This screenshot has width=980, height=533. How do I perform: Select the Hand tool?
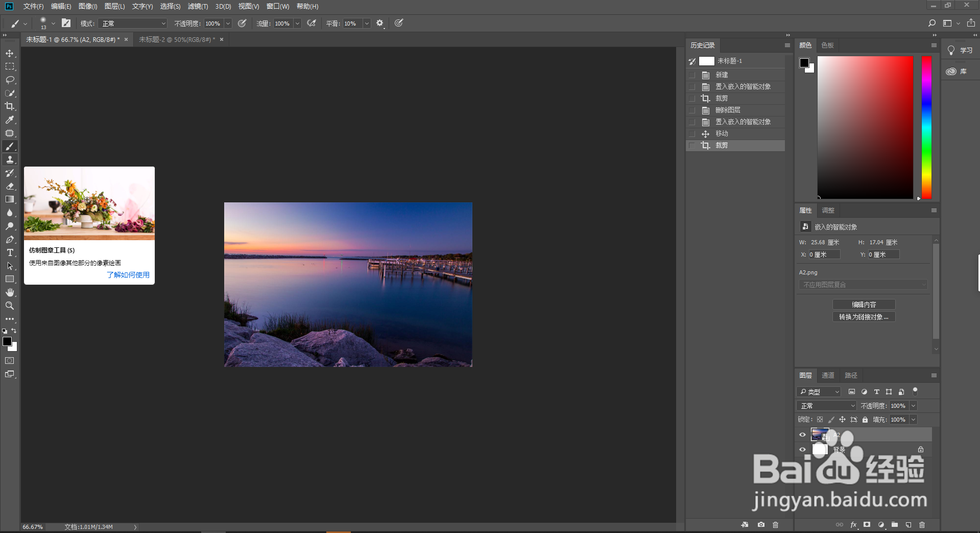pyautogui.click(x=10, y=292)
